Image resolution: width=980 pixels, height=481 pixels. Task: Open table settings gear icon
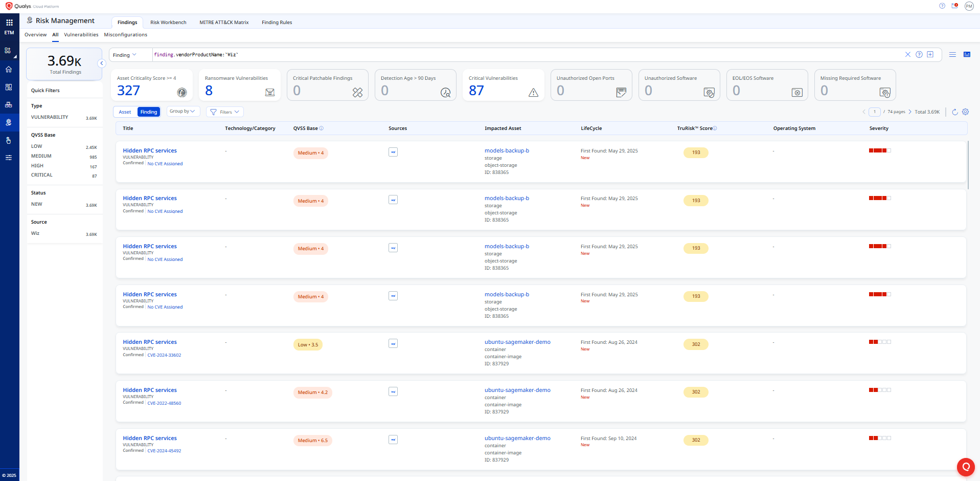coord(965,112)
